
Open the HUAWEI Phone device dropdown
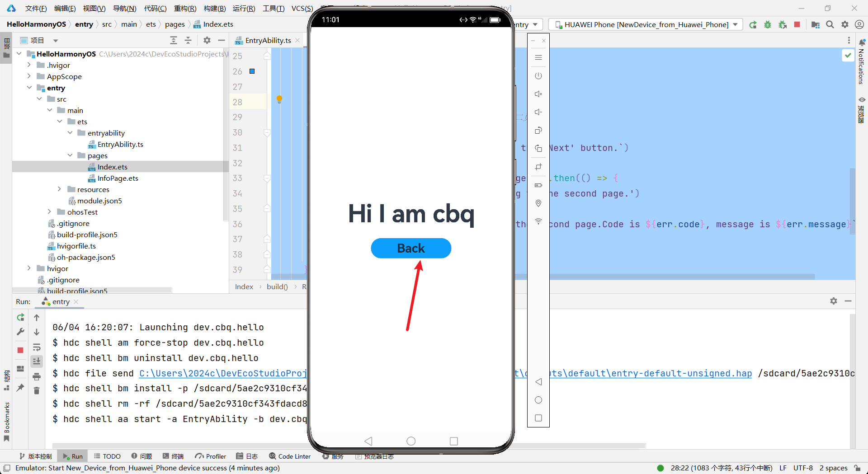click(646, 24)
